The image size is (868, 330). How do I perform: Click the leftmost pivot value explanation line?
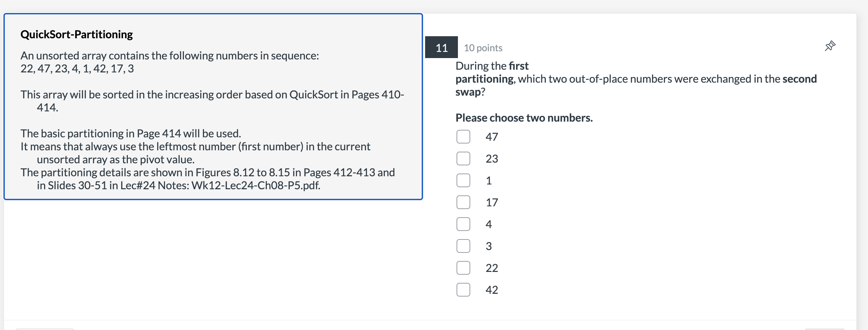click(x=195, y=153)
